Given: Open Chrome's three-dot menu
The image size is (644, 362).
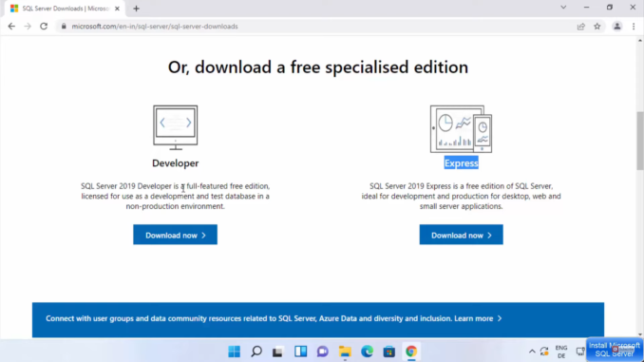Looking at the screenshot, I should [x=634, y=27].
